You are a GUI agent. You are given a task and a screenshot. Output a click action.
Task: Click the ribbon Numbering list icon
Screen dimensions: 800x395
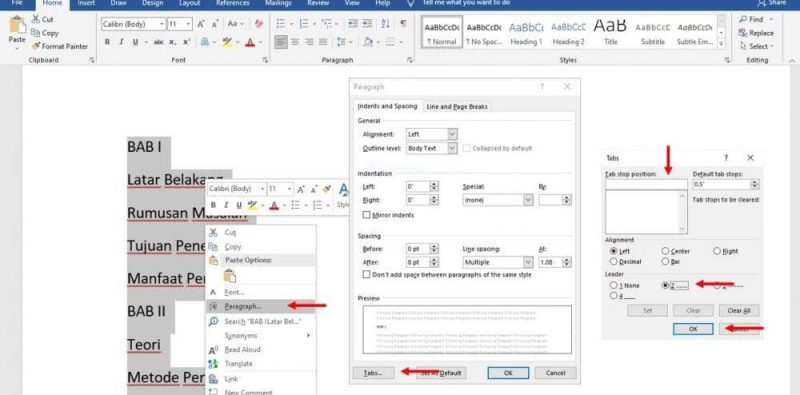pyautogui.click(x=304, y=24)
